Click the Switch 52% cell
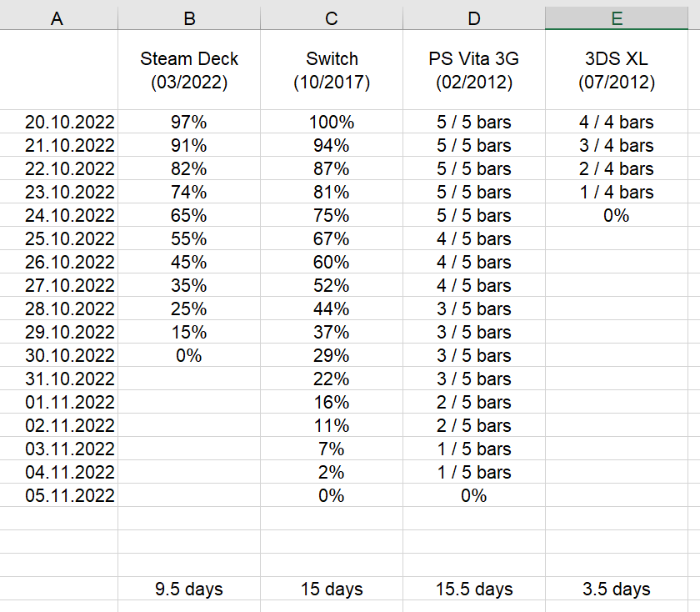Viewport: 700px width, 612px height. 332,285
